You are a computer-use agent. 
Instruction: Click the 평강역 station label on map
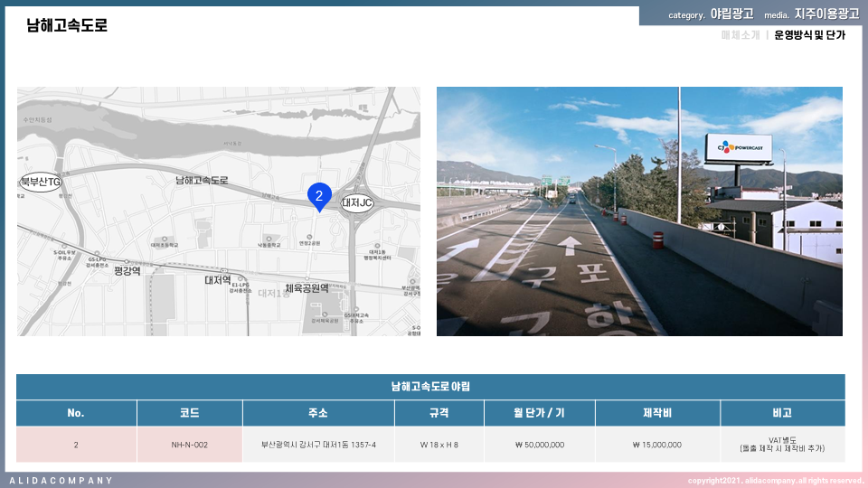click(x=126, y=270)
